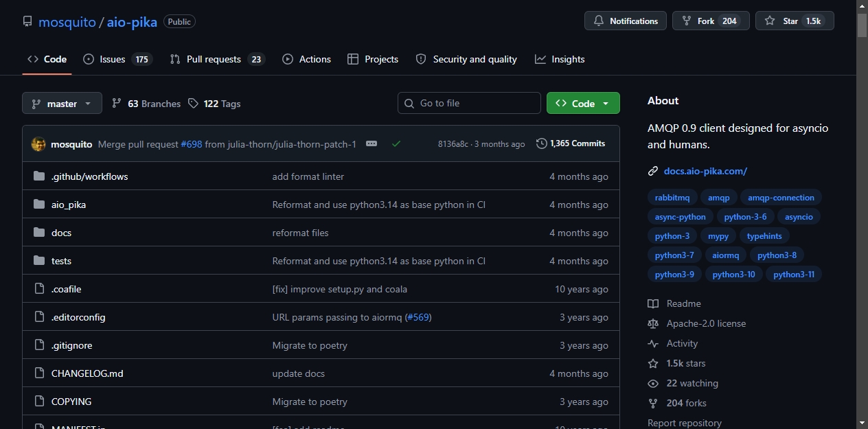Select the amqp topic tag

[719, 198]
